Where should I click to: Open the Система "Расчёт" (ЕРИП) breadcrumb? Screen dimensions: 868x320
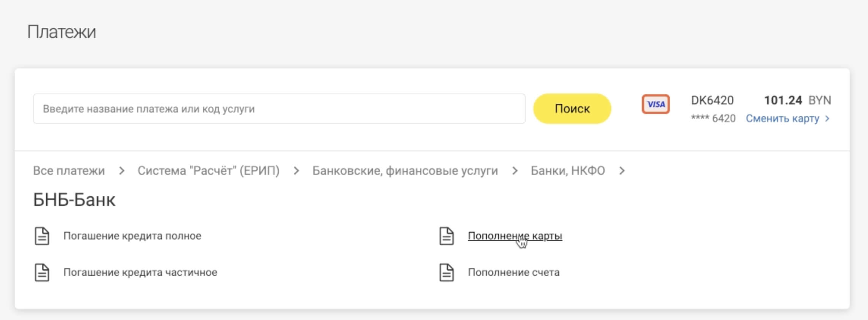pos(208,171)
